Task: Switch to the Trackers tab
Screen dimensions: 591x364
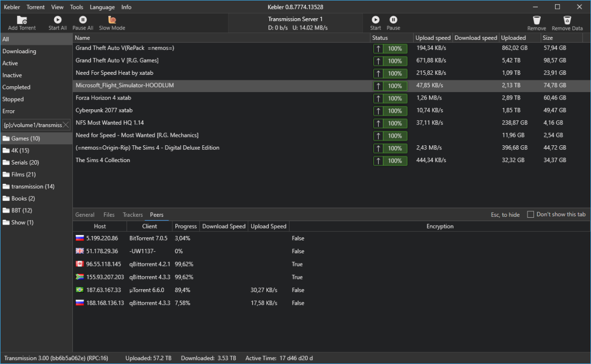Action: coord(132,215)
